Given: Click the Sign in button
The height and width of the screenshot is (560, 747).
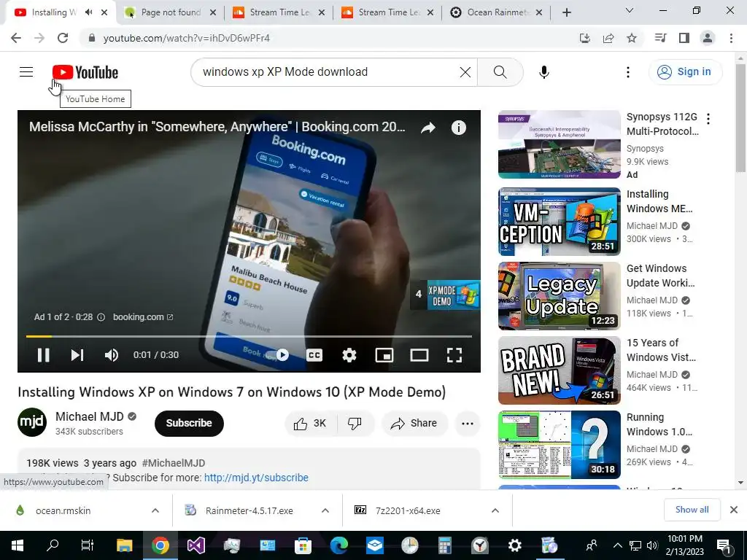Looking at the screenshot, I should 685,72.
